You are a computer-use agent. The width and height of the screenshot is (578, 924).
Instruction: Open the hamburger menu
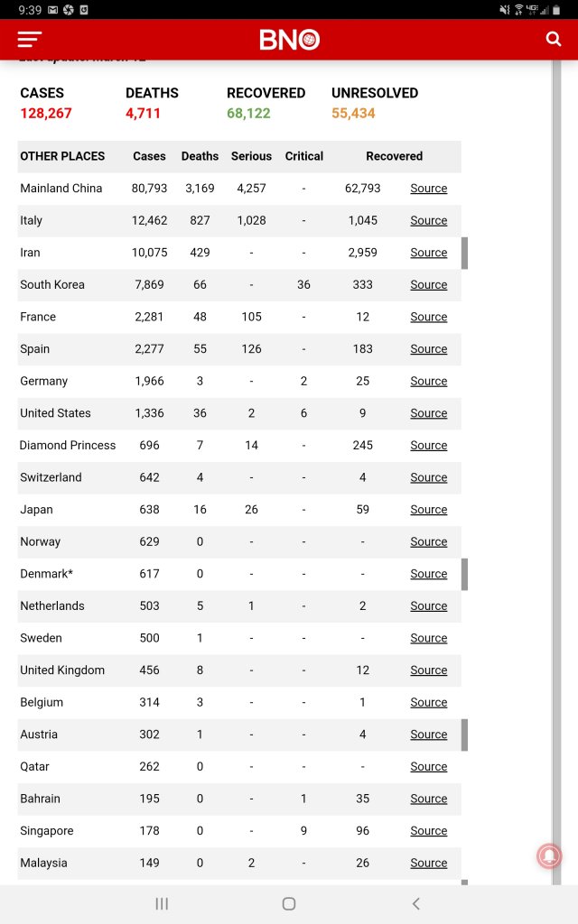[x=30, y=40]
